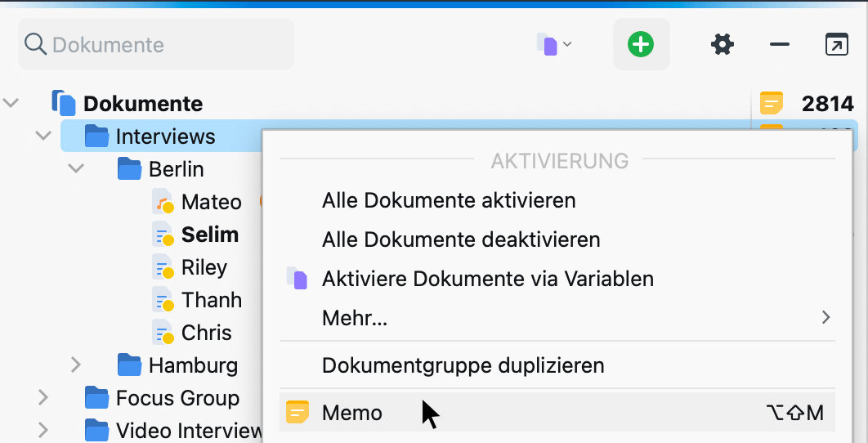Expand the Hamburg folder chevron
This screenshot has height=443, width=868.
(x=76, y=365)
